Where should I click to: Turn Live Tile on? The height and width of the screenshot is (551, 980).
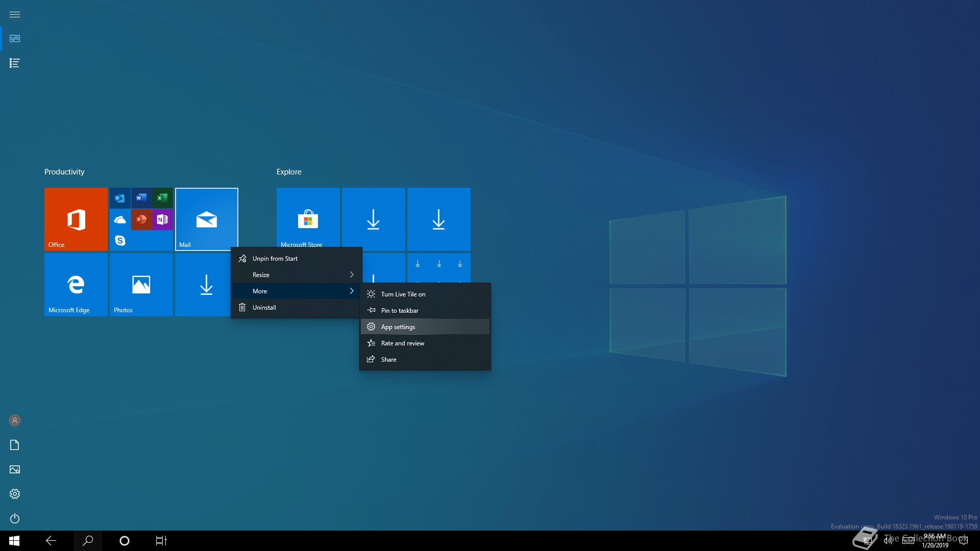(425, 294)
